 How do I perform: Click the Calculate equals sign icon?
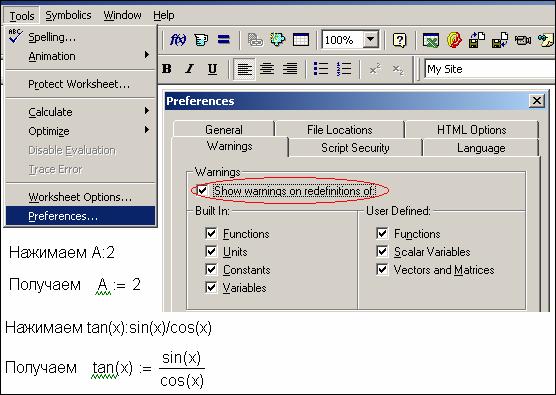tap(223, 39)
